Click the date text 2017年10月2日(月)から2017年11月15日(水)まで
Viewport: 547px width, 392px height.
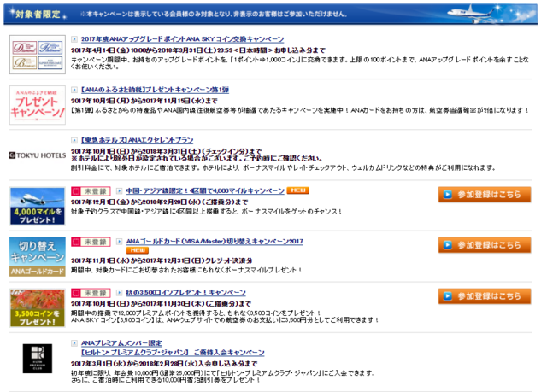tap(144, 101)
